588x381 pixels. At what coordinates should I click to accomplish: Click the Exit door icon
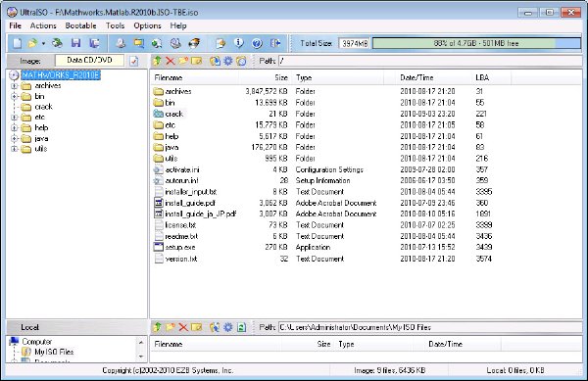point(275,43)
